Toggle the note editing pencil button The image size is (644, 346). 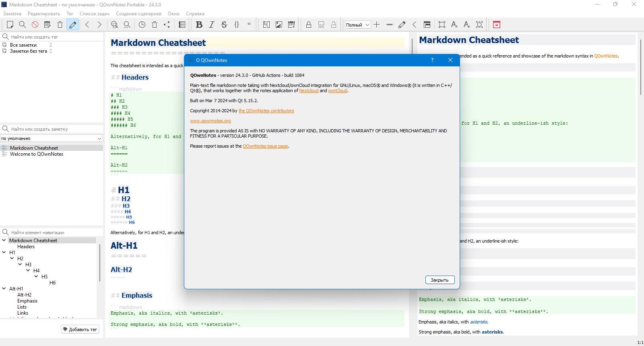coord(73,25)
